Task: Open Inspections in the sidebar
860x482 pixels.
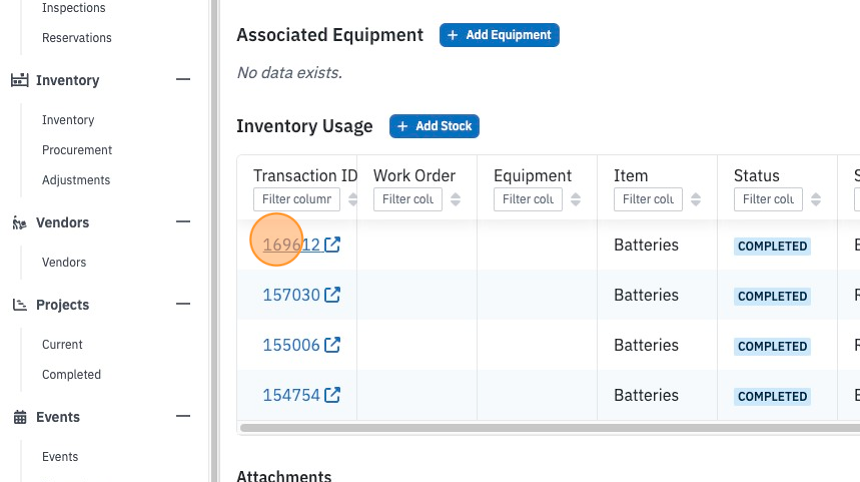Action: (x=73, y=8)
